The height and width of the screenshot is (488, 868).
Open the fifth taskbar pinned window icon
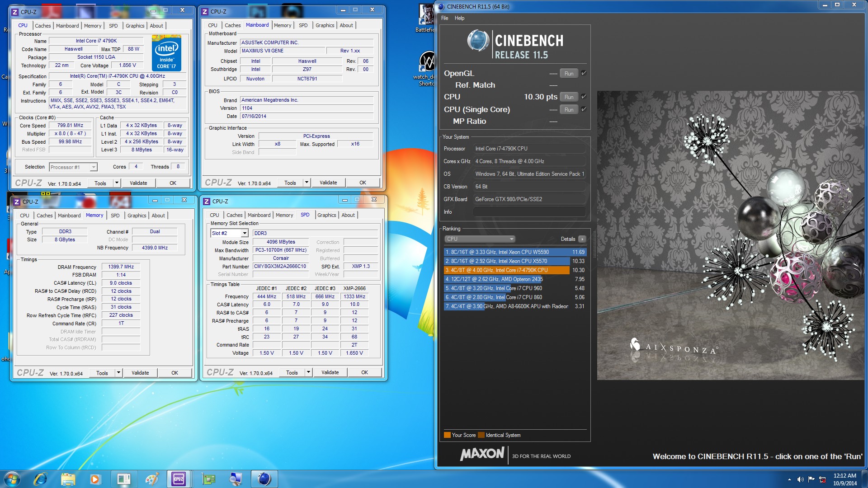click(123, 479)
